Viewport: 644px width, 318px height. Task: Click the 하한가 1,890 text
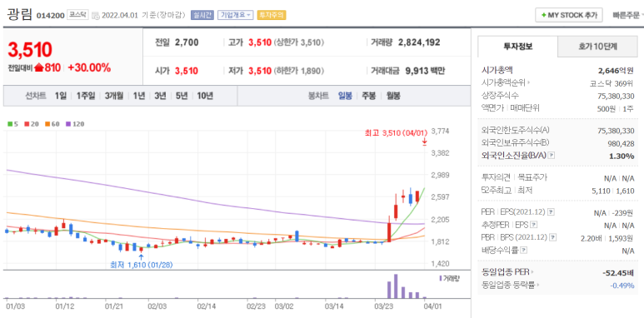299,71
